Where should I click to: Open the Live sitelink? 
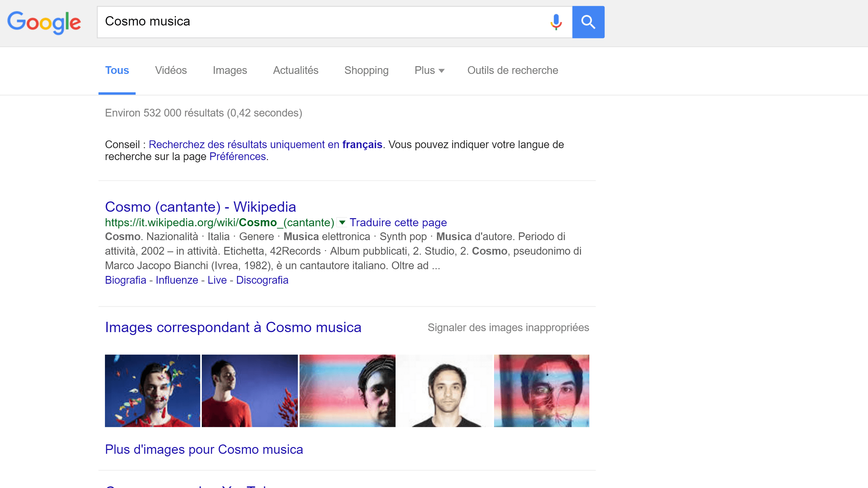point(217,280)
